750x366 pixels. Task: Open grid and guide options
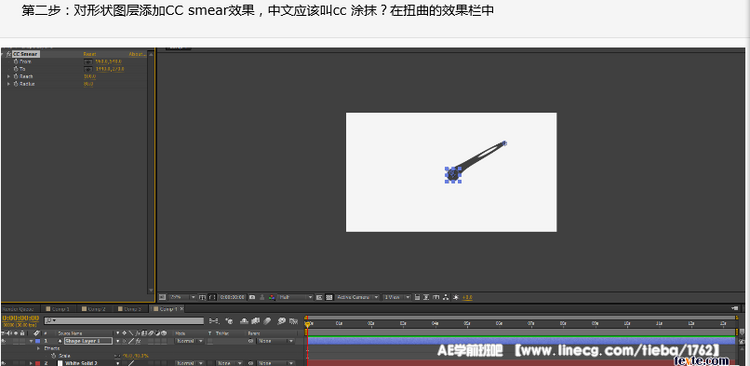coord(202,297)
